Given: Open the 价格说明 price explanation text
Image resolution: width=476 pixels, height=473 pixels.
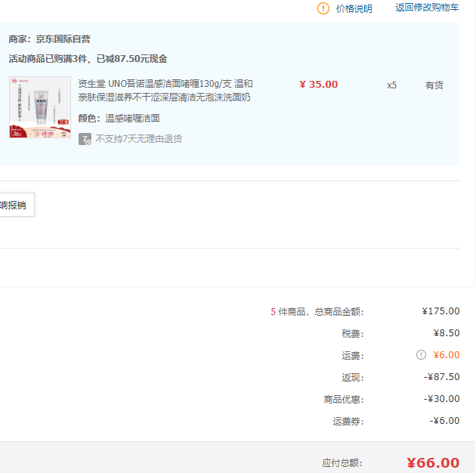Looking at the screenshot, I should (354, 9).
